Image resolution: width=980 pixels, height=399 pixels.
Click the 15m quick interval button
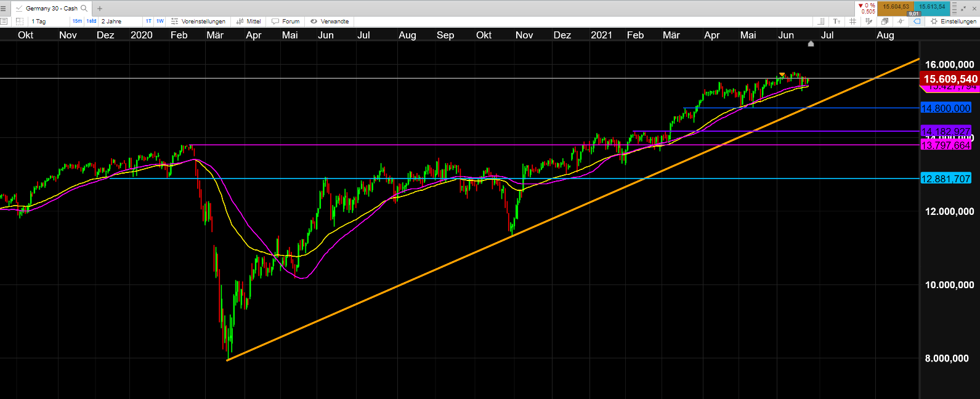click(77, 22)
